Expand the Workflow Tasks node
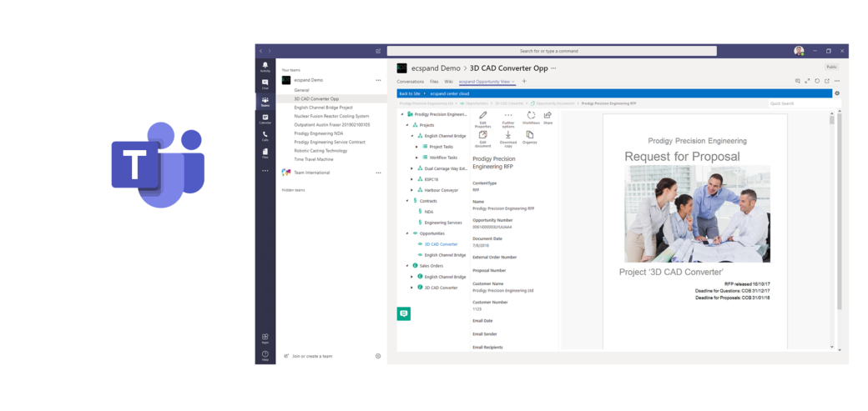The height and width of the screenshot is (411, 868). click(416, 158)
